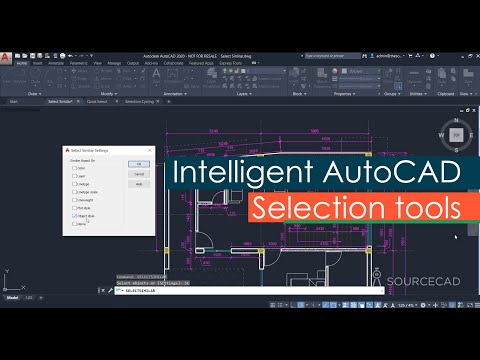Viewport: 480px width, 360px height.
Task: Click the Model layout tab
Action: pos(12,297)
